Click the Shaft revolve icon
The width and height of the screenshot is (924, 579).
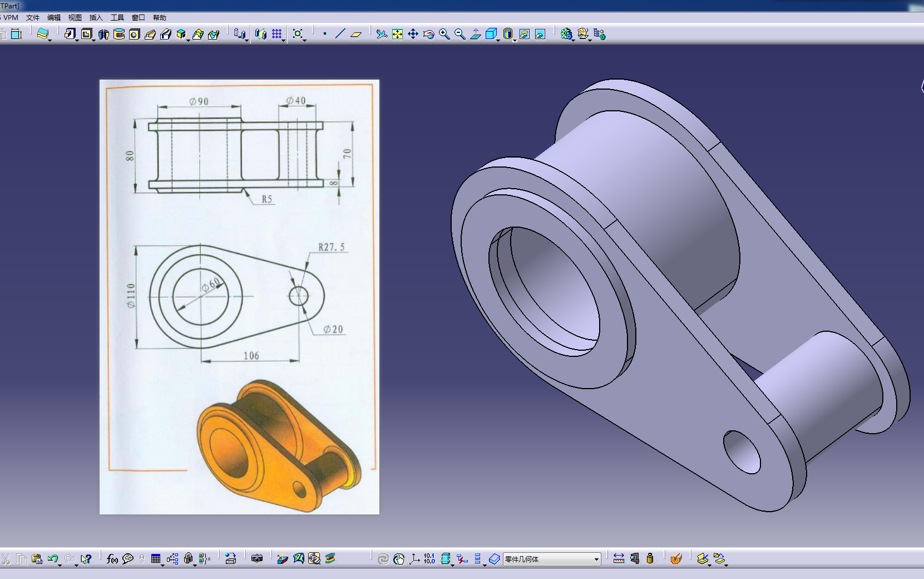103,34
